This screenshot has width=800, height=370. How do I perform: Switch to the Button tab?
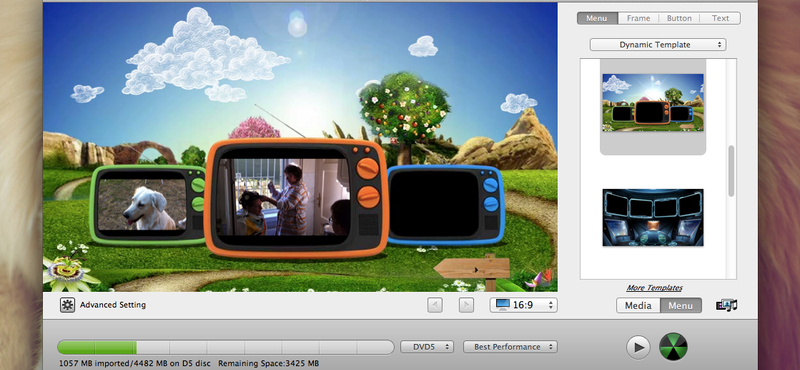coord(679,18)
